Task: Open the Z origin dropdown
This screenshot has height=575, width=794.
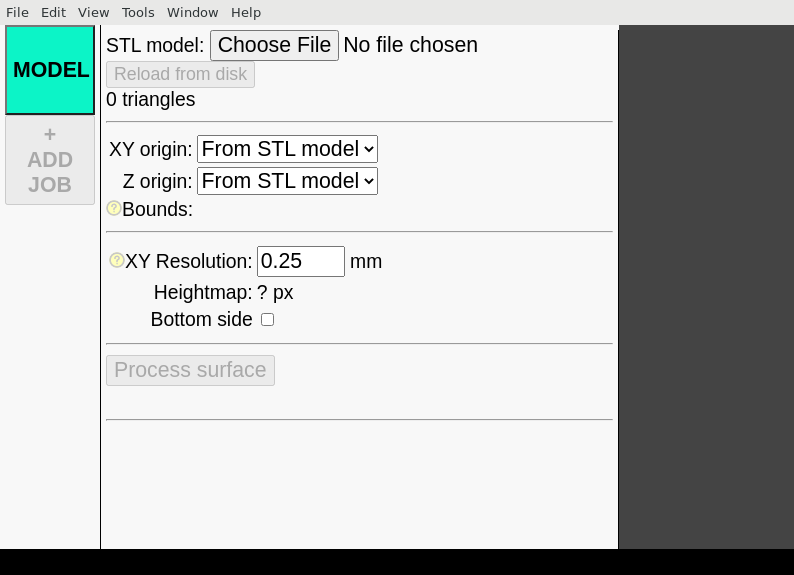Action: [x=287, y=181]
